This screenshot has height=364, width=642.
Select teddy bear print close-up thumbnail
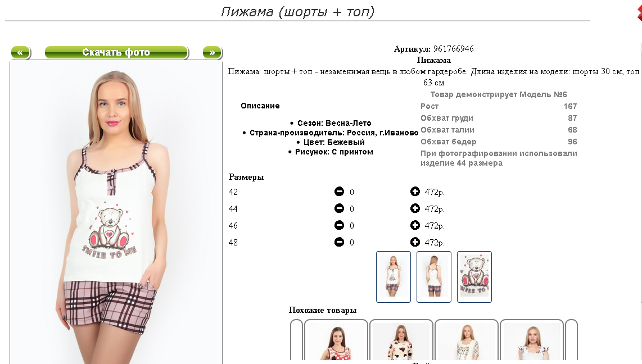tap(474, 277)
